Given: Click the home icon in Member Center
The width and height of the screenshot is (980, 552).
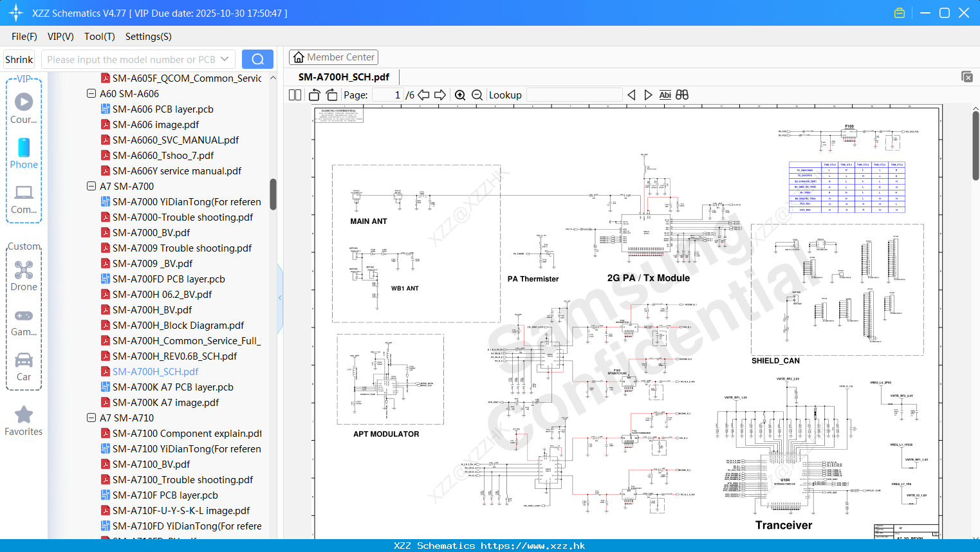Looking at the screenshot, I should pos(299,57).
